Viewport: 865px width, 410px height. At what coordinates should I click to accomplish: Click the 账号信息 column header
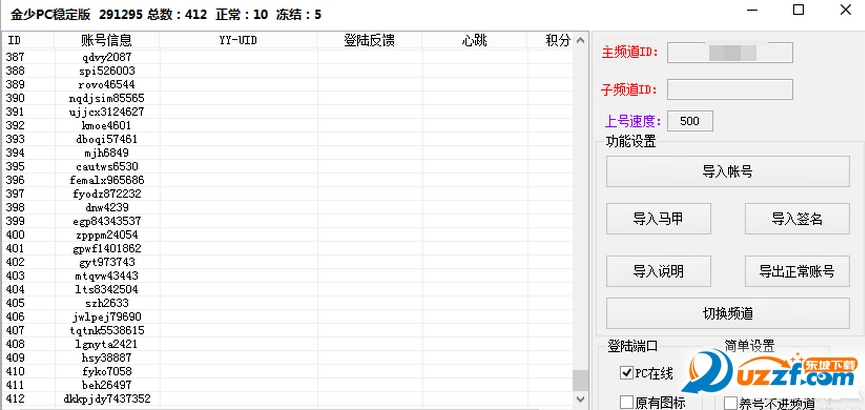(x=106, y=40)
